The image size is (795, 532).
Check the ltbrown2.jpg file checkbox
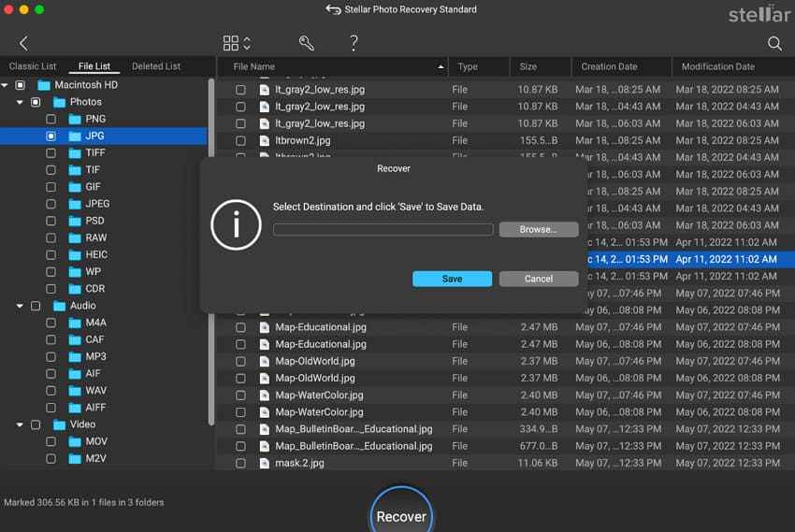[240, 141]
